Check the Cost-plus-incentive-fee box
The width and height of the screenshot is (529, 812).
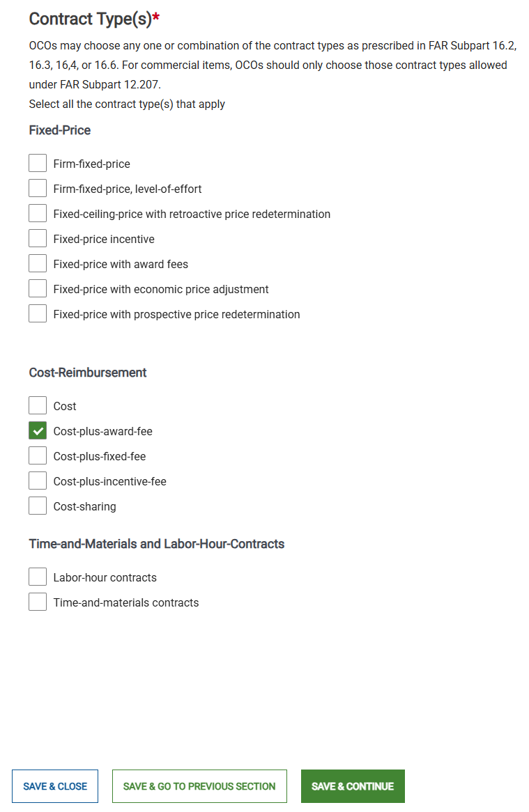38,480
